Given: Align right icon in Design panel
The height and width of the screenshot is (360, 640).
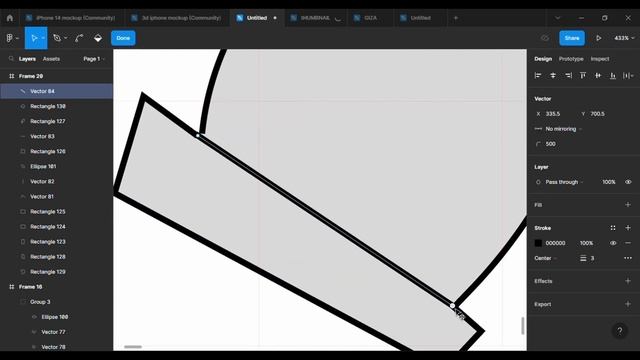Looking at the screenshot, I should [x=568, y=76].
